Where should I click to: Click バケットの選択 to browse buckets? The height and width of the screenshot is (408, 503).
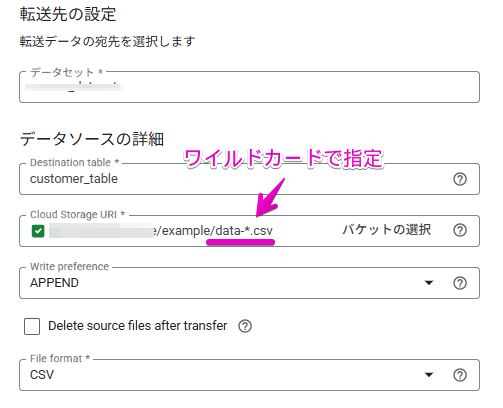pos(387,230)
